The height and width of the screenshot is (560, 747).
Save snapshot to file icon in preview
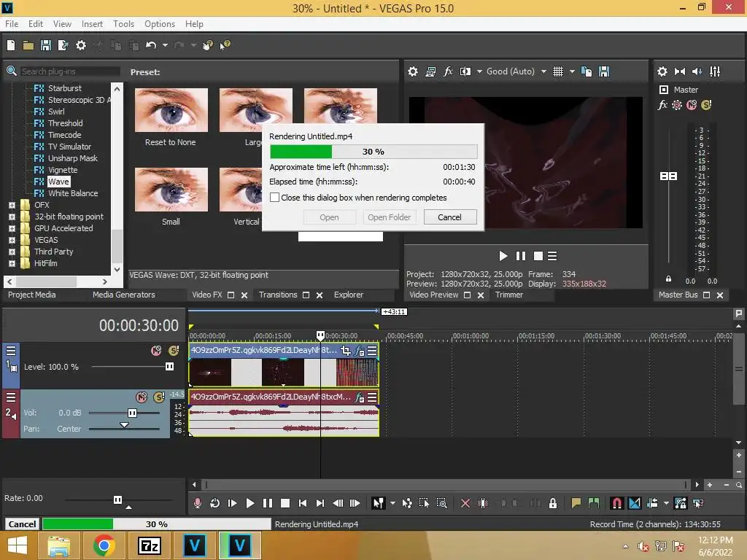coord(604,71)
